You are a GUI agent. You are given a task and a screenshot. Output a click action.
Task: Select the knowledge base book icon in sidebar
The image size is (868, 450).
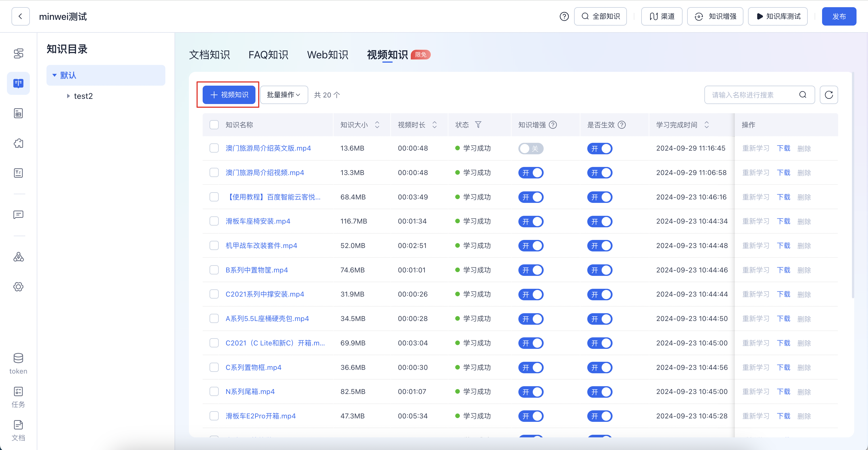point(18,83)
